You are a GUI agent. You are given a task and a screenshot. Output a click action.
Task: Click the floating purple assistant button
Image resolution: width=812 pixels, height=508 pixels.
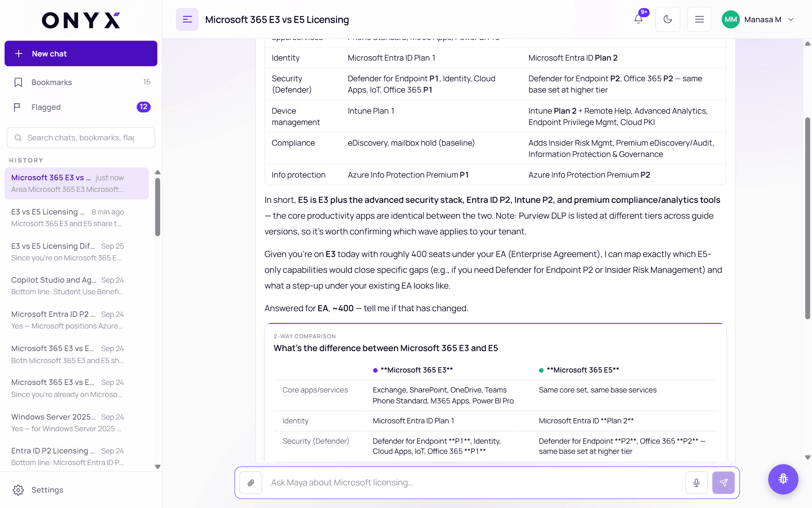coord(783,479)
